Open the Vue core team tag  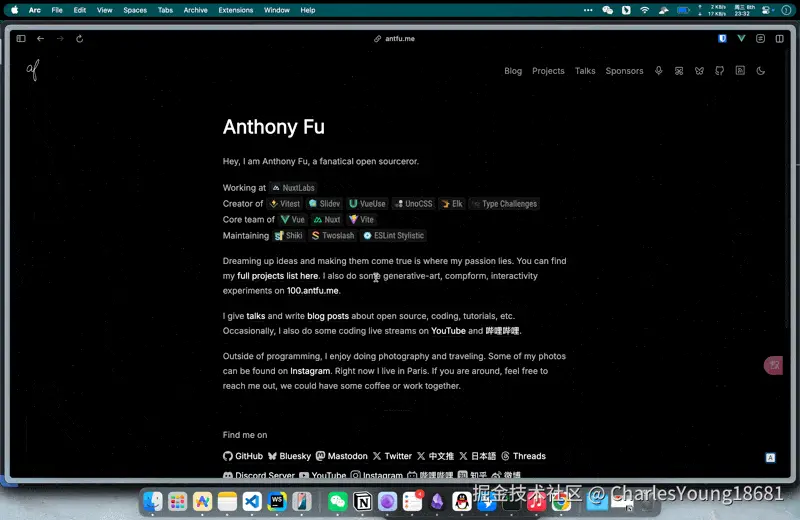point(293,219)
